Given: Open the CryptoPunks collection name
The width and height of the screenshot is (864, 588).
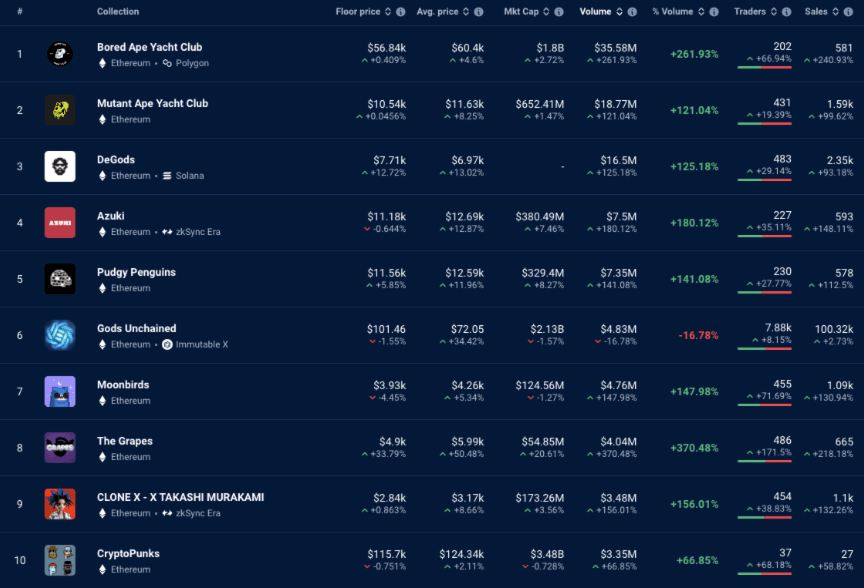Looking at the screenshot, I should coord(128,554).
